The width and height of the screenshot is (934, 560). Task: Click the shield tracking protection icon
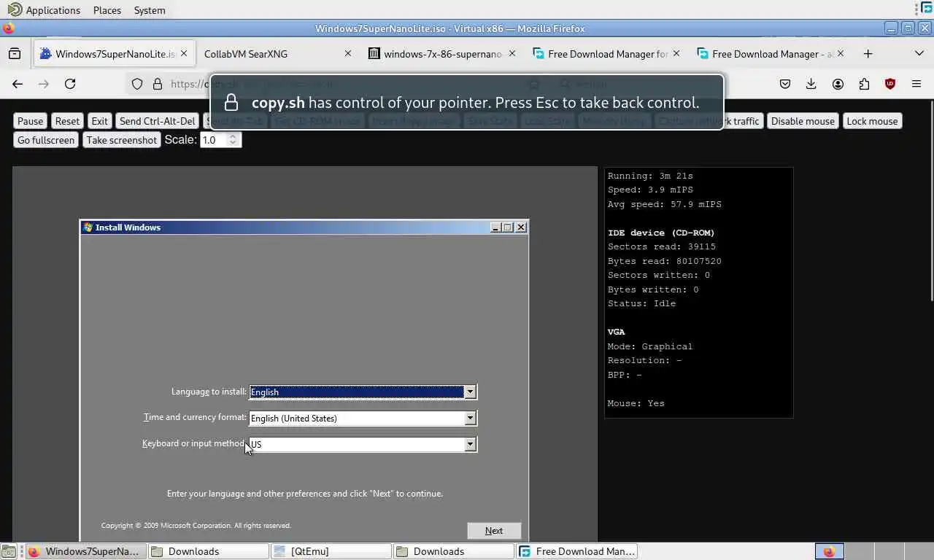coord(137,84)
